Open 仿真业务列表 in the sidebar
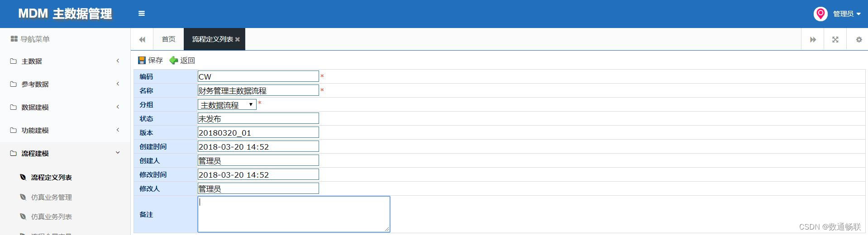Screen dimensions: 868x235 point(51,216)
